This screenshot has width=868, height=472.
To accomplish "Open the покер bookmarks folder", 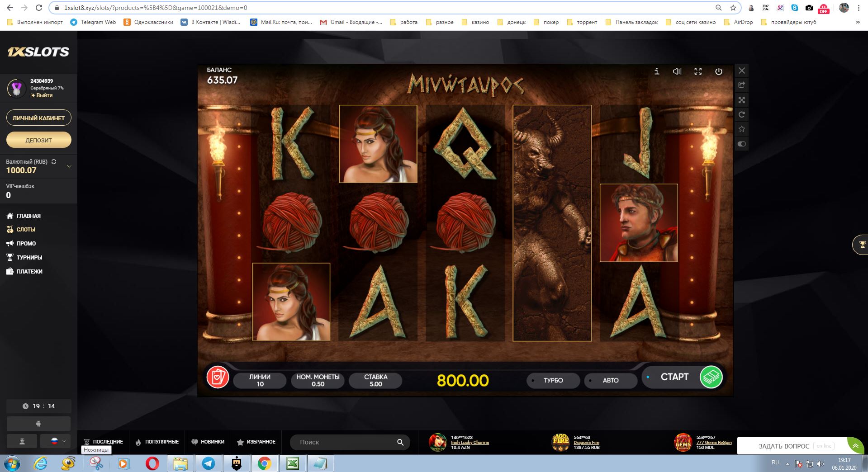I will 546,22.
